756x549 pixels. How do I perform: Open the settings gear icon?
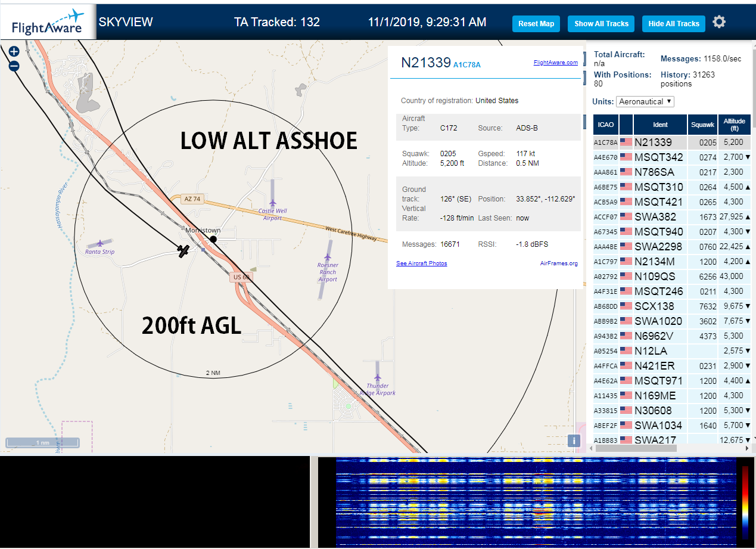tap(719, 22)
